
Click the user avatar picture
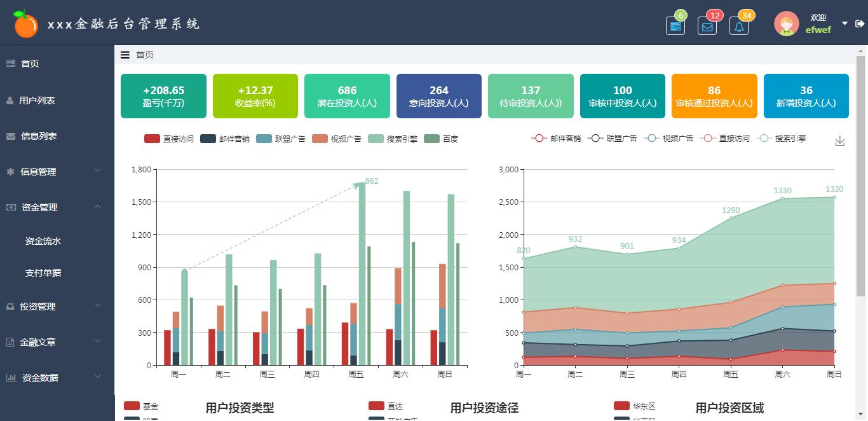tap(787, 24)
